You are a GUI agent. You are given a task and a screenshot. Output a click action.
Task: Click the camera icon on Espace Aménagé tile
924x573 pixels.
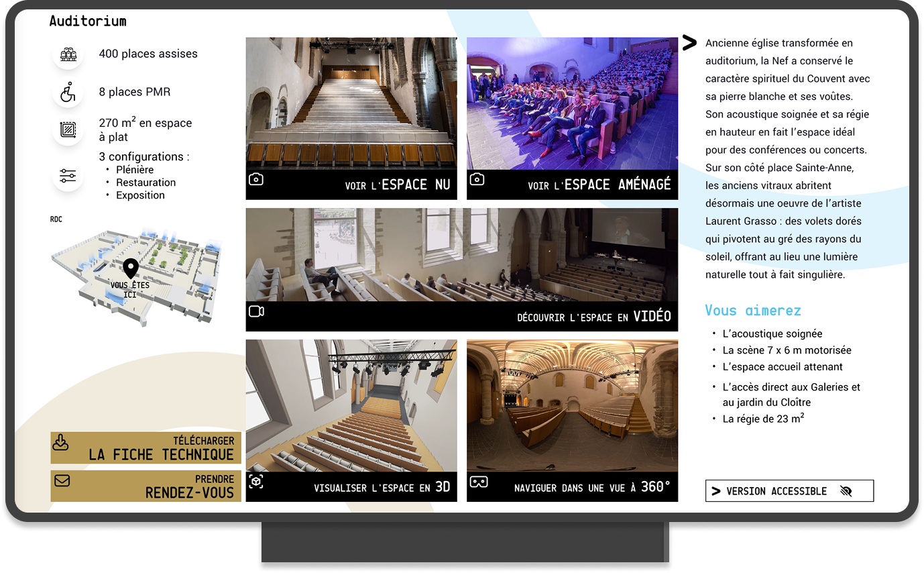[x=477, y=179]
